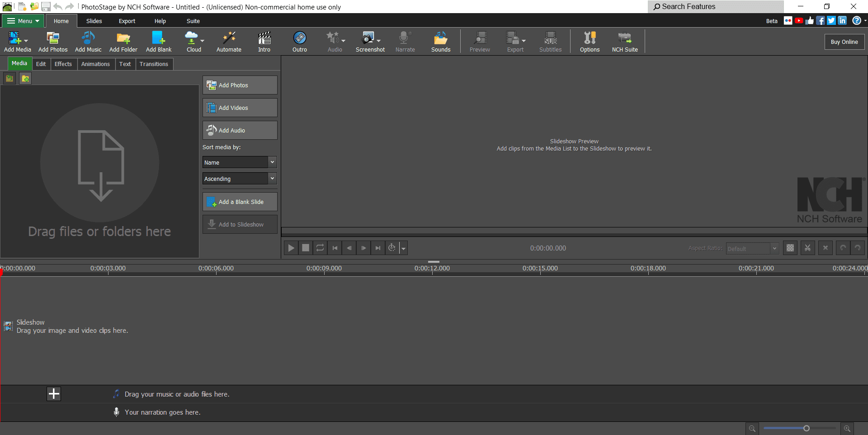868x435 pixels.
Task: Switch to the Animations panel tab
Action: (95, 64)
